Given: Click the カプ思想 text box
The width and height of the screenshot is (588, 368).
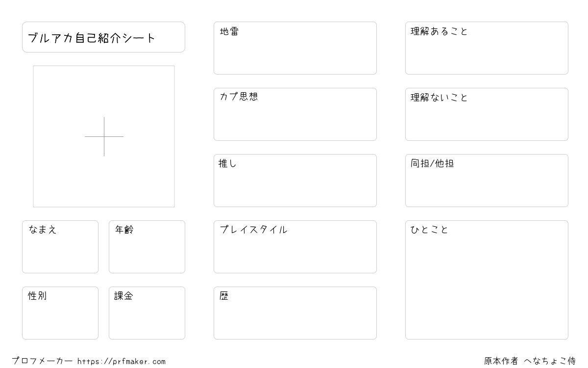Looking at the screenshot, I should 295,114.
